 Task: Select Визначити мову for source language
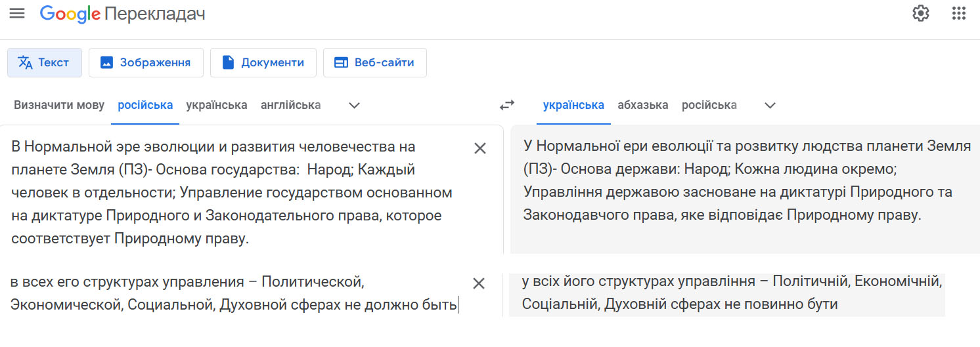point(59,105)
